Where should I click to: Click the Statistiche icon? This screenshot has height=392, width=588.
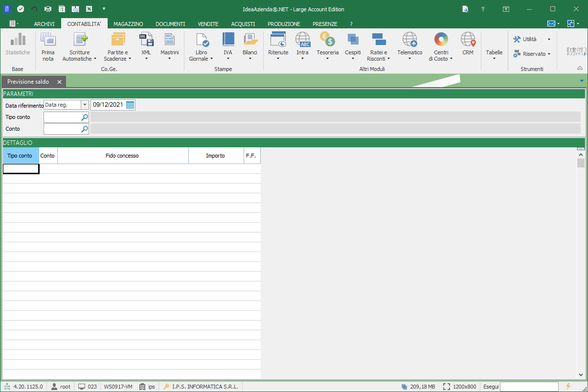(18, 44)
